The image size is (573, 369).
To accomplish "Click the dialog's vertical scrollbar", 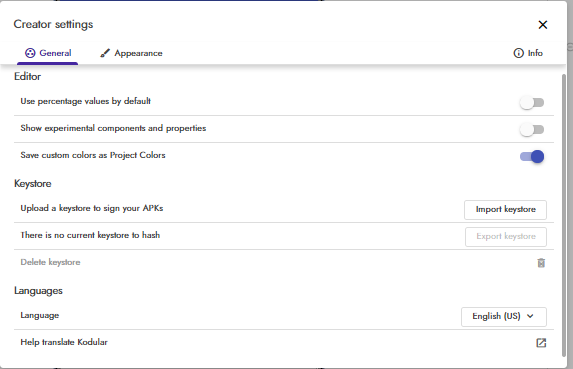I will click(564, 216).
